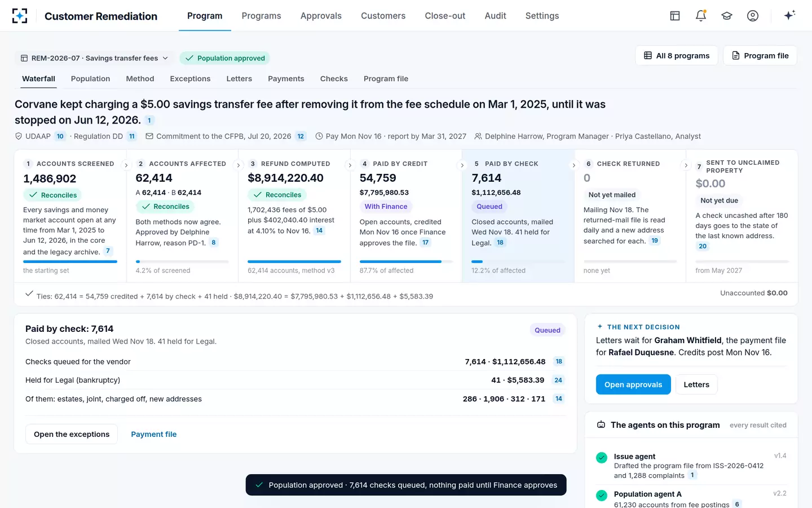This screenshot has width=812, height=508.
Task: Open the layout panel icon in header
Action: pos(675,16)
